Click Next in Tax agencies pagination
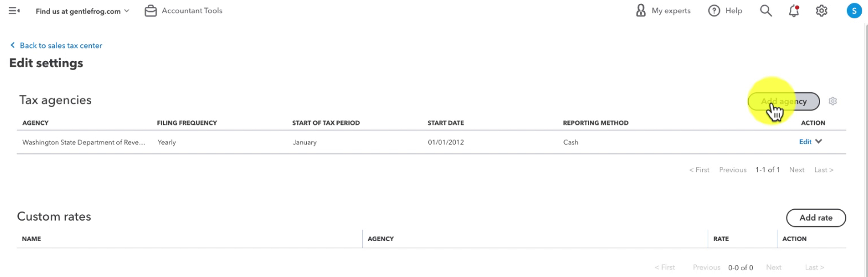The height and width of the screenshot is (277, 868). [x=797, y=170]
